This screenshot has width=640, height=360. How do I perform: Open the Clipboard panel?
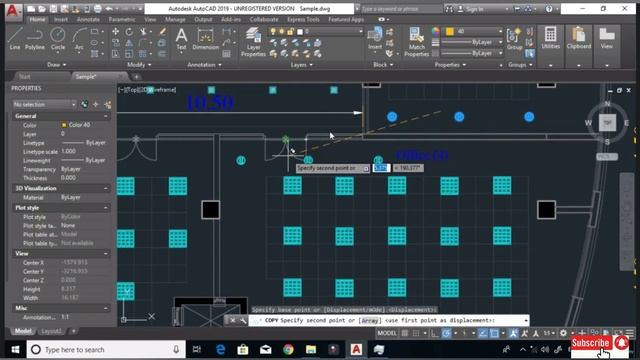point(579,38)
